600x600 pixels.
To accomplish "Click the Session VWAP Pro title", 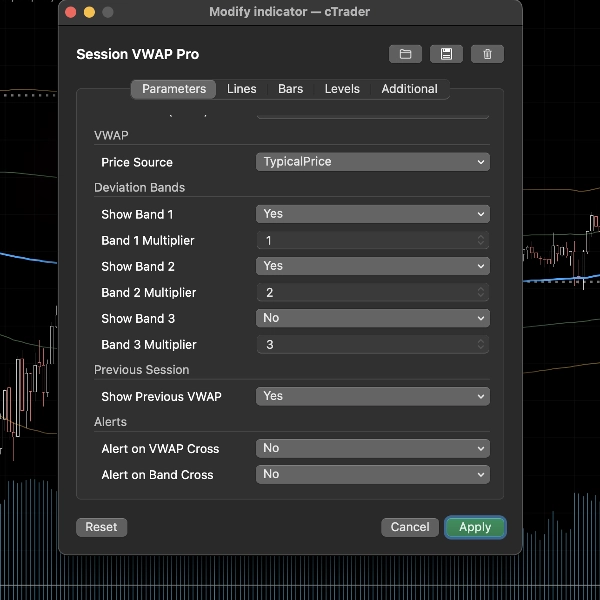I will click(x=138, y=54).
